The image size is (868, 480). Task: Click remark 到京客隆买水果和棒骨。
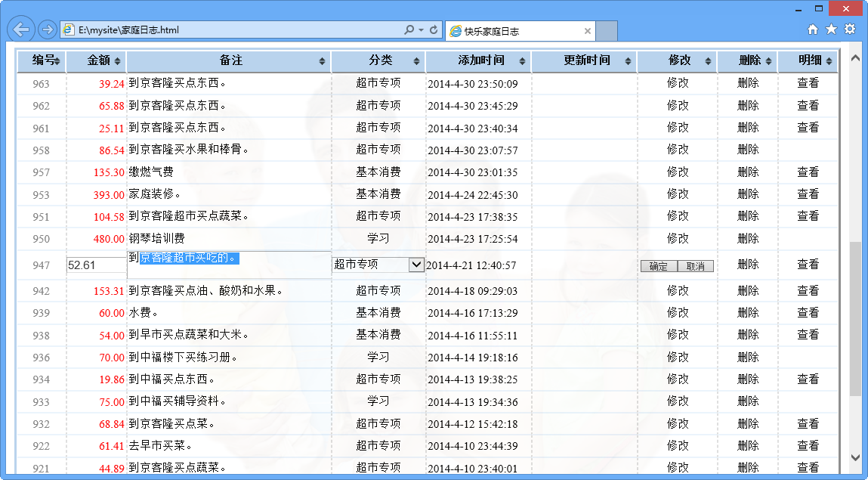[x=189, y=150]
